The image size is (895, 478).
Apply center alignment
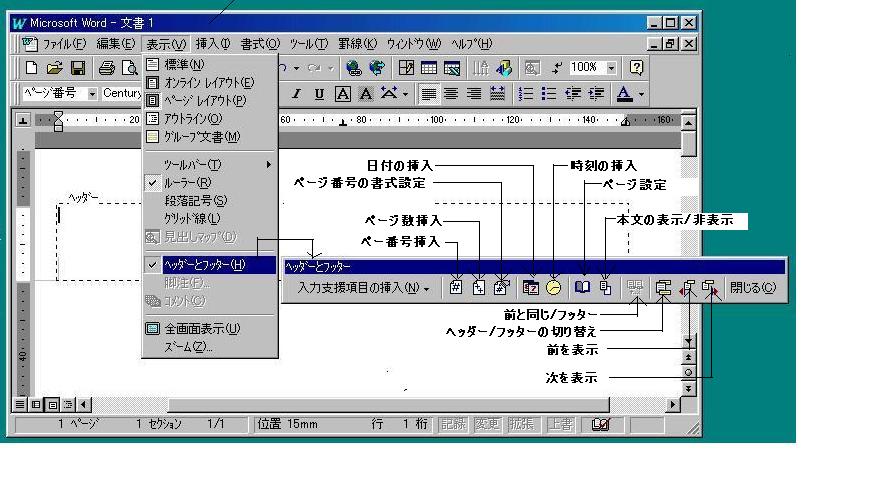coord(451,94)
